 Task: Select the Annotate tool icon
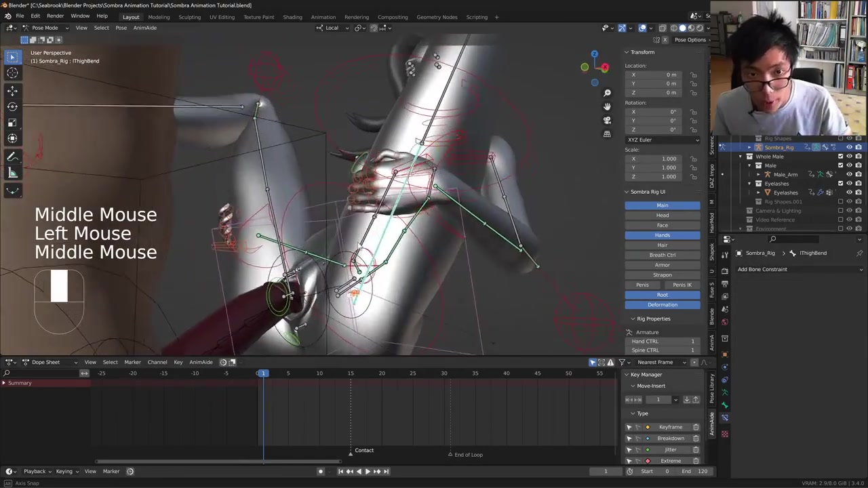[12, 157]
